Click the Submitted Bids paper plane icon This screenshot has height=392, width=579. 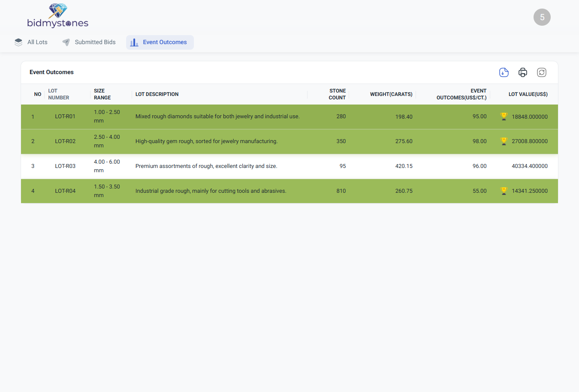[66, 42]
